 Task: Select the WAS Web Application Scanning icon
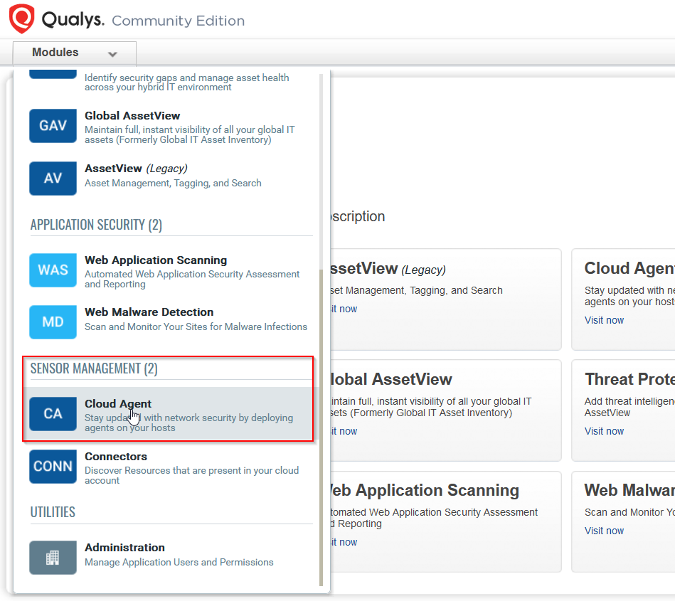tap(53, 270)
